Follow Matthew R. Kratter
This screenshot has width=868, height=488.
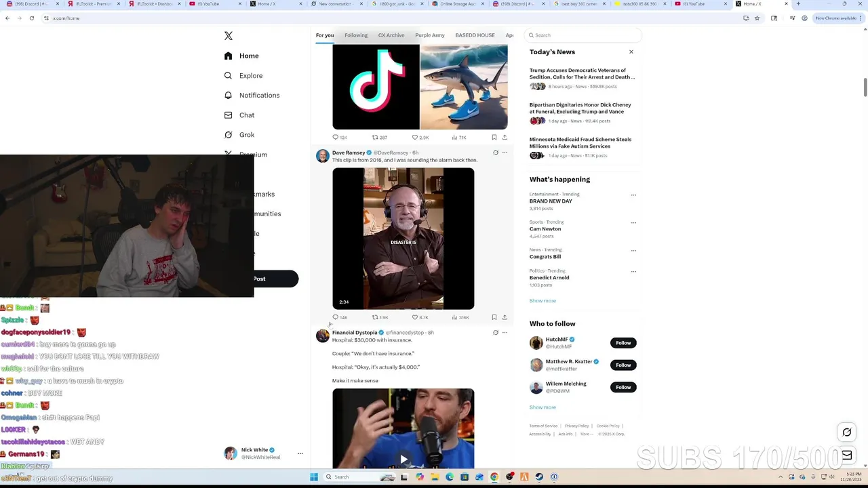(x=623, y=365)
